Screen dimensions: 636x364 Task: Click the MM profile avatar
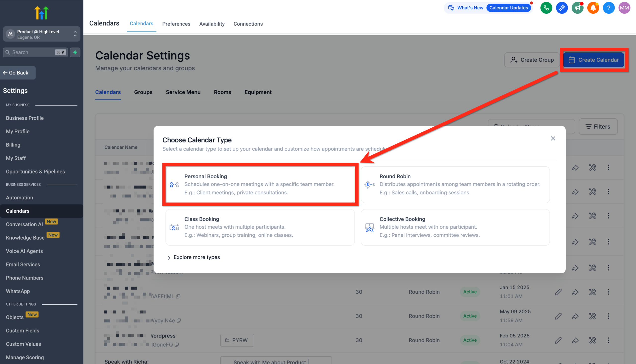point(624,8)
